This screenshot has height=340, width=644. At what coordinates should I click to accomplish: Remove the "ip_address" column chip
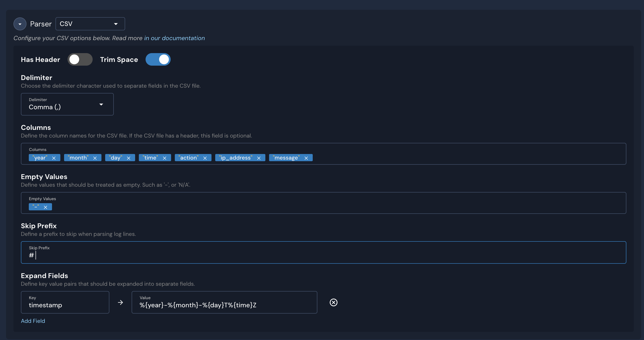point(259,158)
